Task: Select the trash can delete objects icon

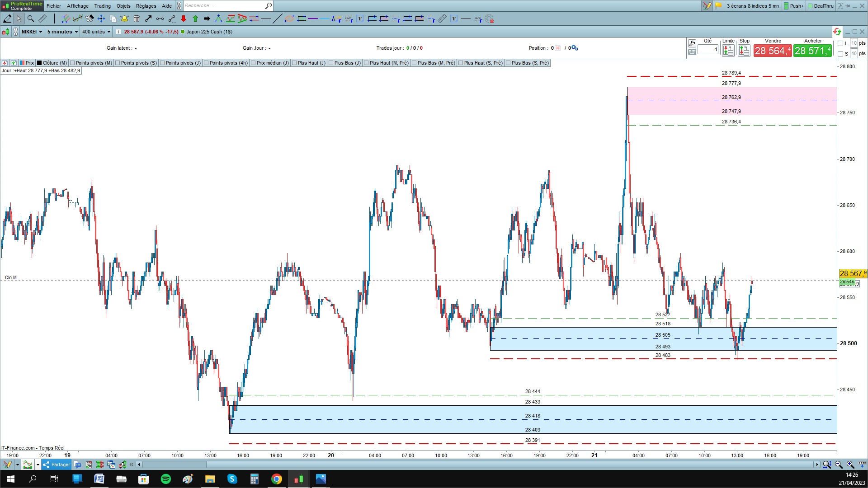Action: [136, 19]
